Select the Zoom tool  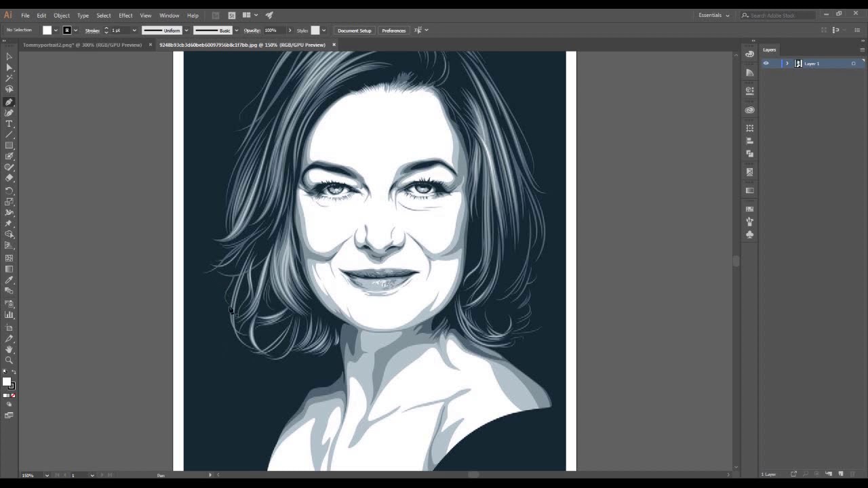click(9, 360)
